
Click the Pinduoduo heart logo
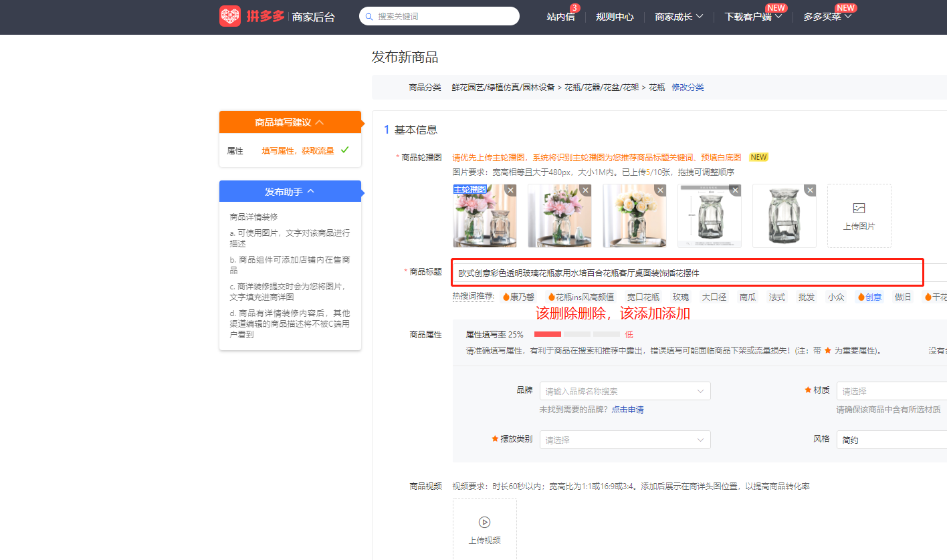pos(229,16)
